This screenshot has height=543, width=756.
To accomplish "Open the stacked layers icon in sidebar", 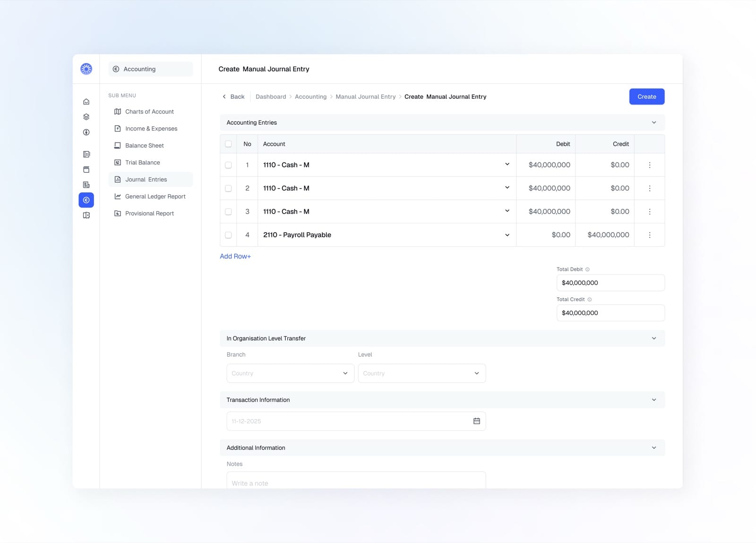I will point(86,117).
